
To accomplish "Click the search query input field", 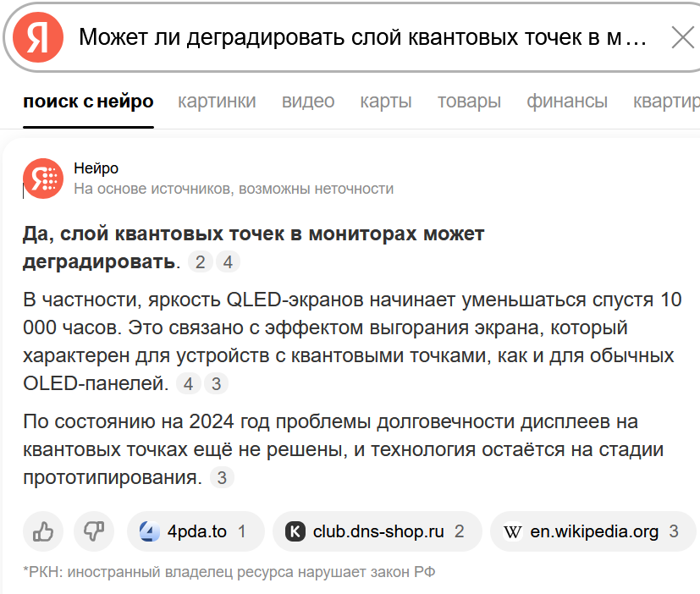I will 362,37.
